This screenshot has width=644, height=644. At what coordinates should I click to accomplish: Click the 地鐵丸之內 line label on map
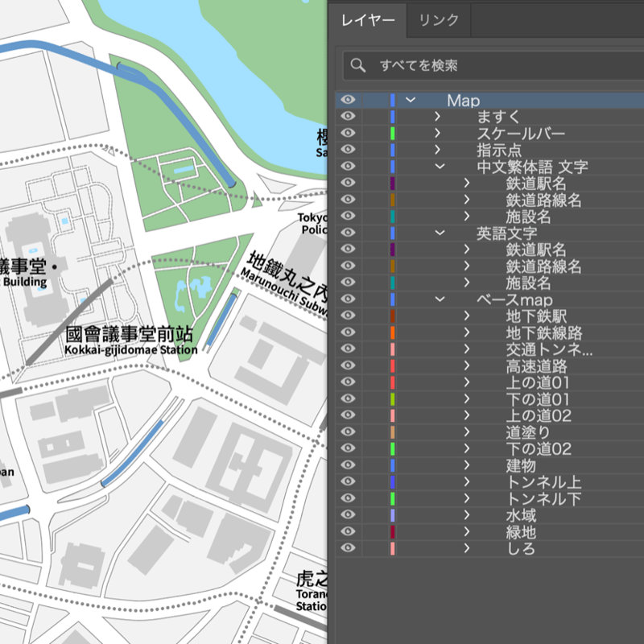(x=287, y=276)
